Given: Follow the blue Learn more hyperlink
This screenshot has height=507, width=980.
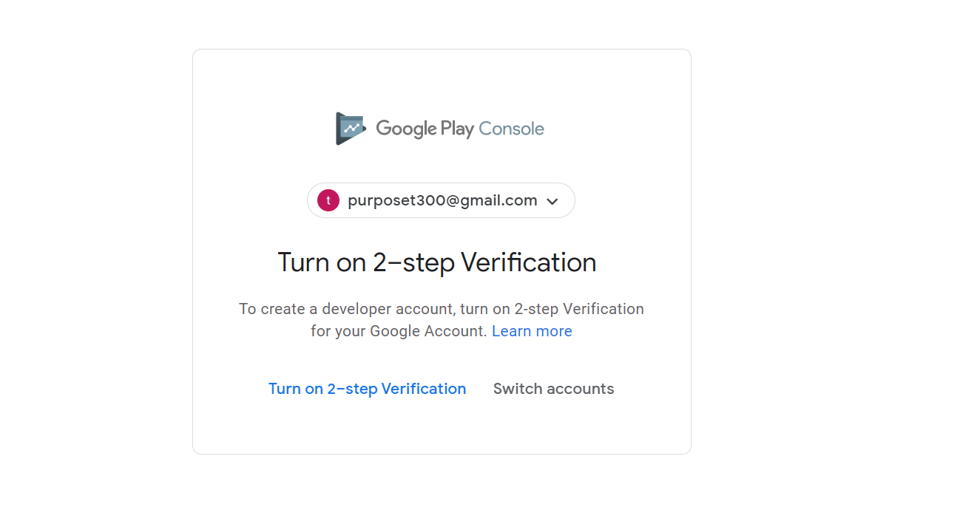Looking at the screenshot, I should [x=532, y=331].
